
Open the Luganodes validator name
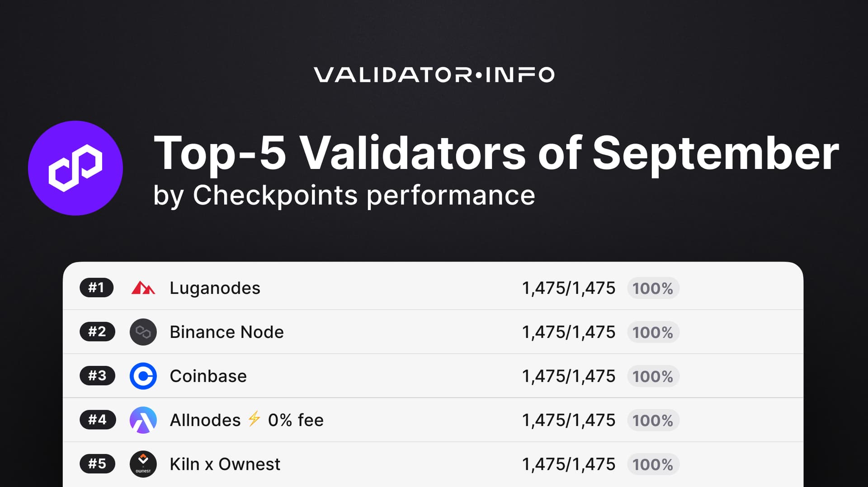[x=215, y=288]
